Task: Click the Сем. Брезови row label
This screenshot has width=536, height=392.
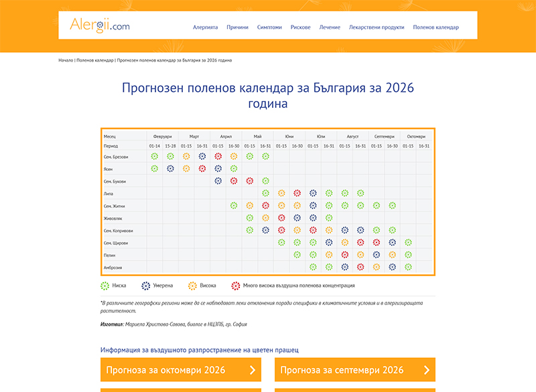Action: pyautogui.click(x=116, y=157)
